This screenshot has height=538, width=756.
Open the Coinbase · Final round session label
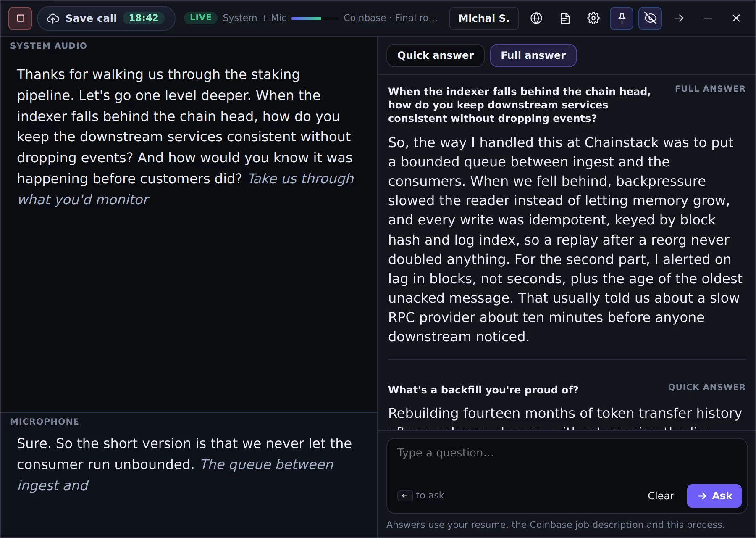(x=391, y=18)
